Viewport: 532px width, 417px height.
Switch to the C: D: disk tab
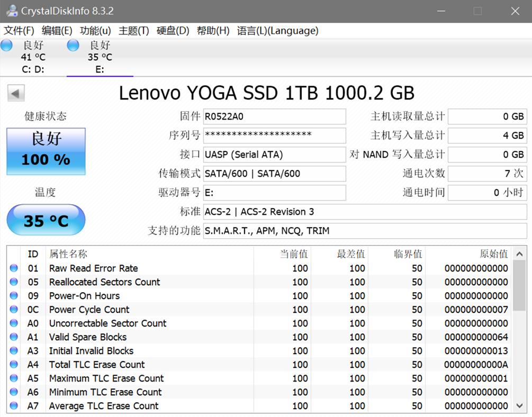pos(33,57)
